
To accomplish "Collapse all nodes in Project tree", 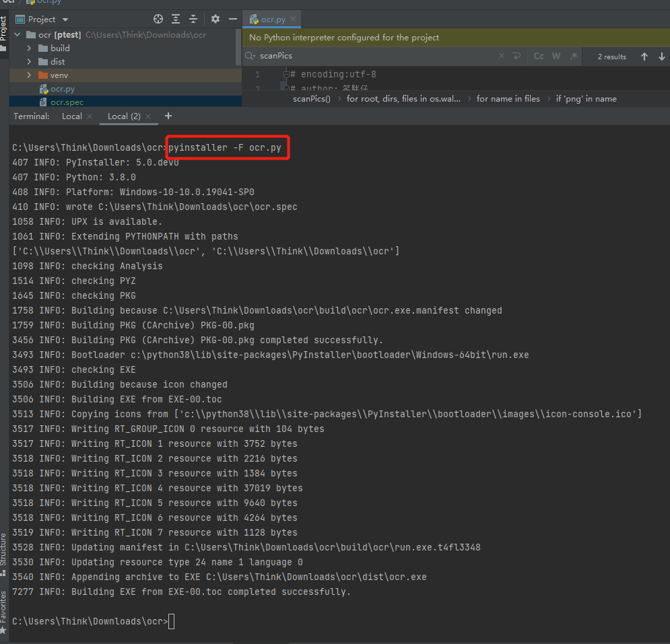I will pos(195,19).
